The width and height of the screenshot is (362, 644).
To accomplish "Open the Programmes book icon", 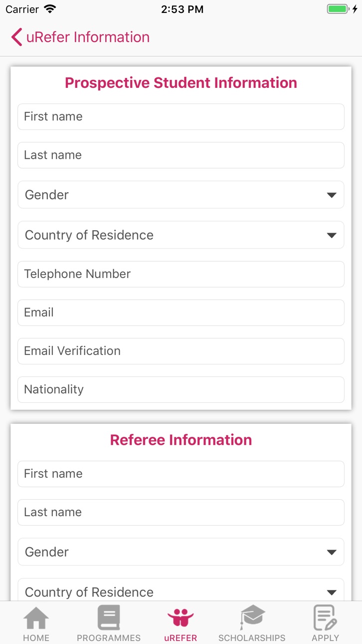I will (109, 618).
